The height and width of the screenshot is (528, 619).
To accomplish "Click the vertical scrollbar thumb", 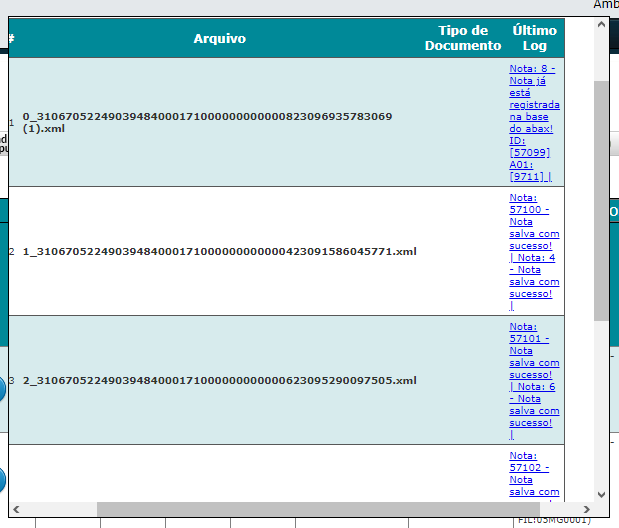I will (x=601, y=200).
